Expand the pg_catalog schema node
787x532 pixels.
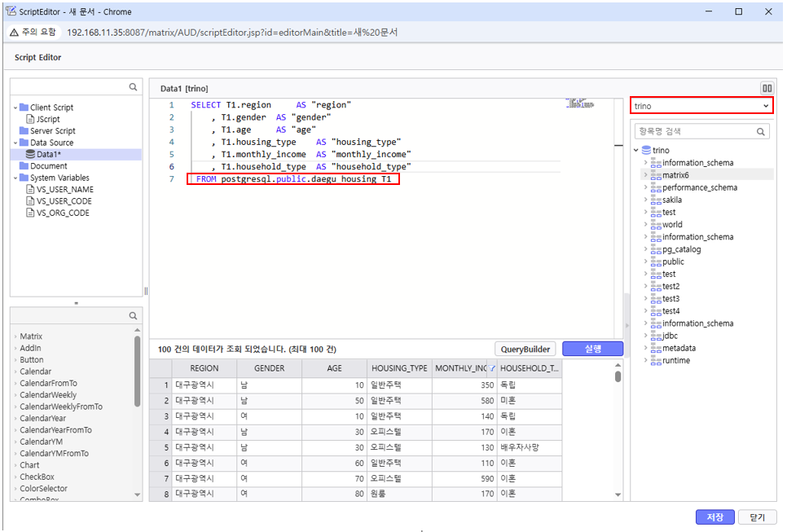pyautogui.click(x=645, y=249)
